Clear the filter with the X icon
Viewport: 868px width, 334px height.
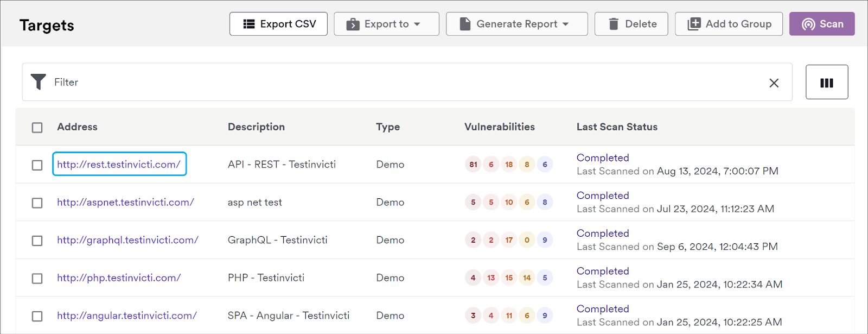pos(774,83)
